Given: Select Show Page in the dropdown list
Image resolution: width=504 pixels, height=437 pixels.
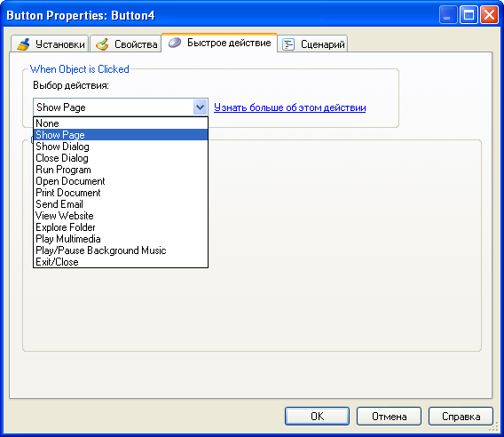Looking at the screenshot, I should coord(121,135).
